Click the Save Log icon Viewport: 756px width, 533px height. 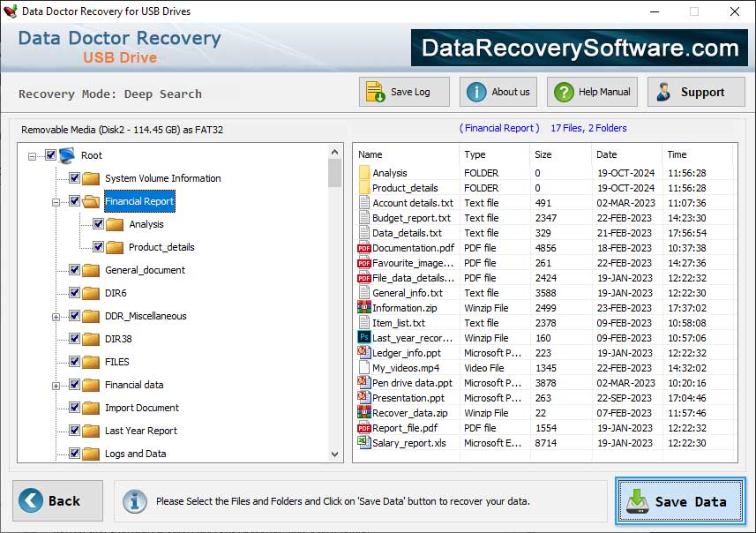click(x=374, y=92)
